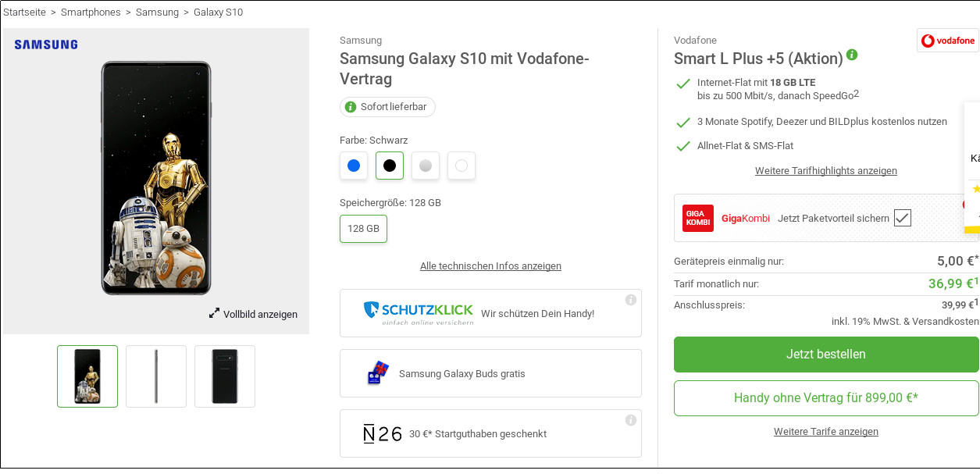980x474 pixels.
Task: Click the green info icon beside Smart L Plus
Action: point(852,55)
